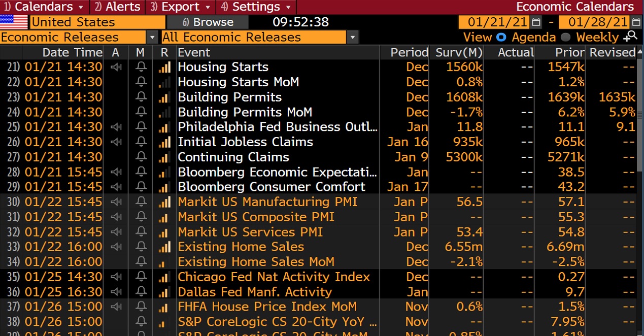Open the Philadelphia Fed Business Outlook event
Screen dimensions: 644x336
point(278,127)
